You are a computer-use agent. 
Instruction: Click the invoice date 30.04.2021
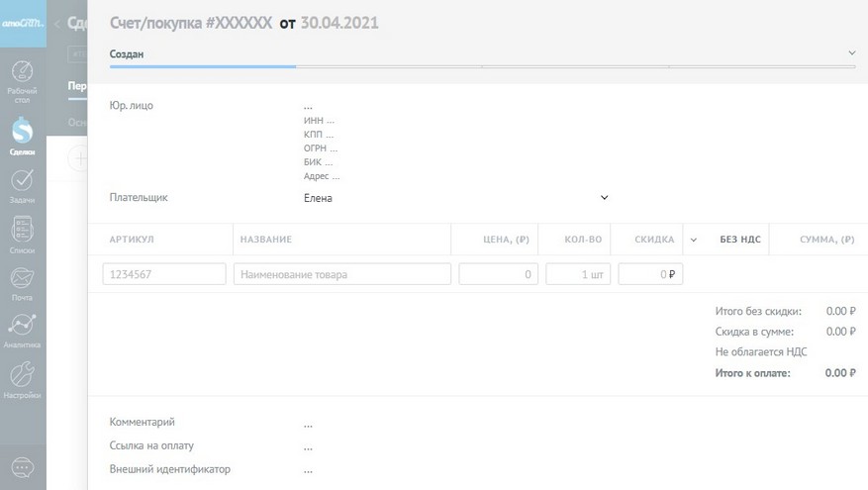click(339, 23)
